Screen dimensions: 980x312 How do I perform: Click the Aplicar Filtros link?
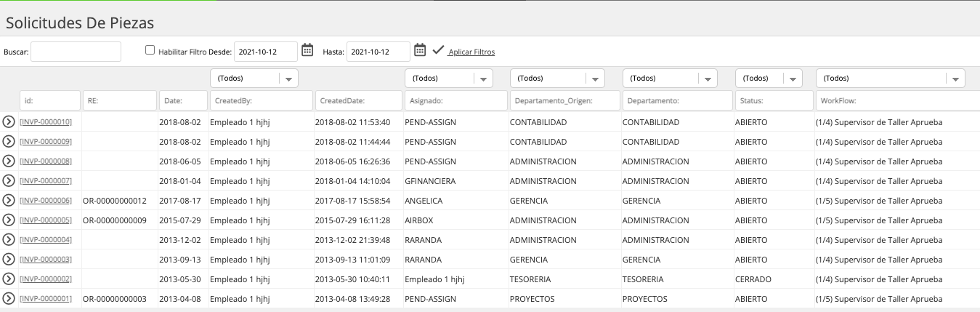(x=471, y=52)
